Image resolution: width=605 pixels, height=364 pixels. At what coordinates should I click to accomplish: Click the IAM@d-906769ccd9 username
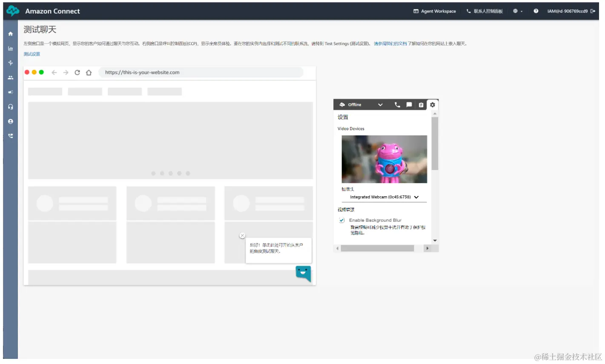pyautogui.click(x=568, y=11)
